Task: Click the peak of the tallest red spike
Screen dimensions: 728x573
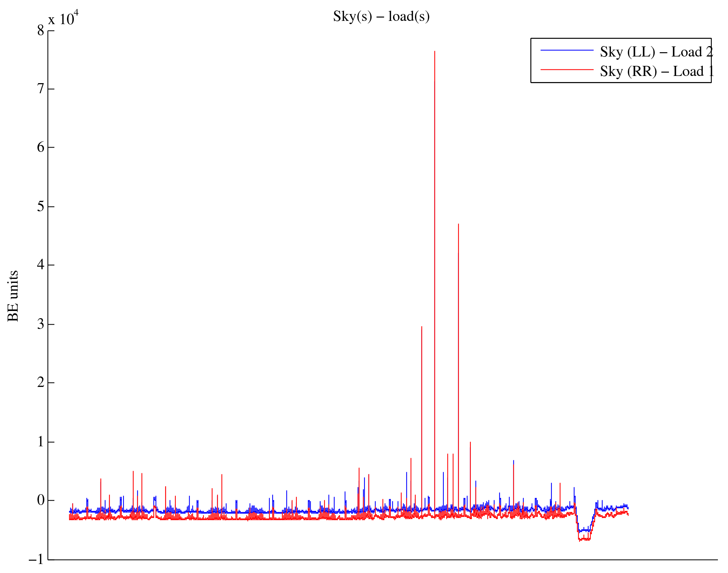Action: (x=434, y=52)
